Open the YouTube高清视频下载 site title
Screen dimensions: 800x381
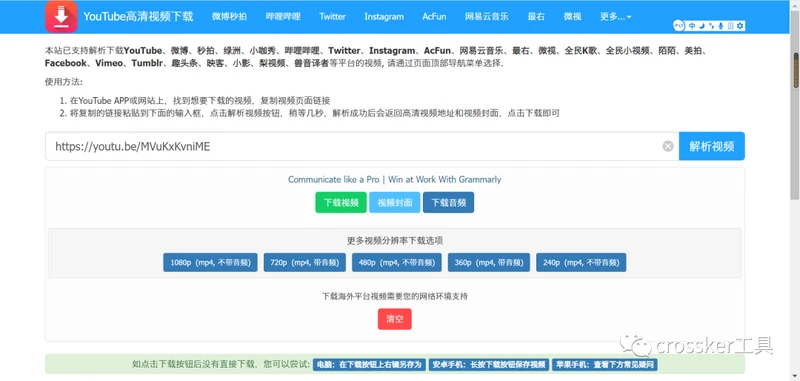[138, 16]
